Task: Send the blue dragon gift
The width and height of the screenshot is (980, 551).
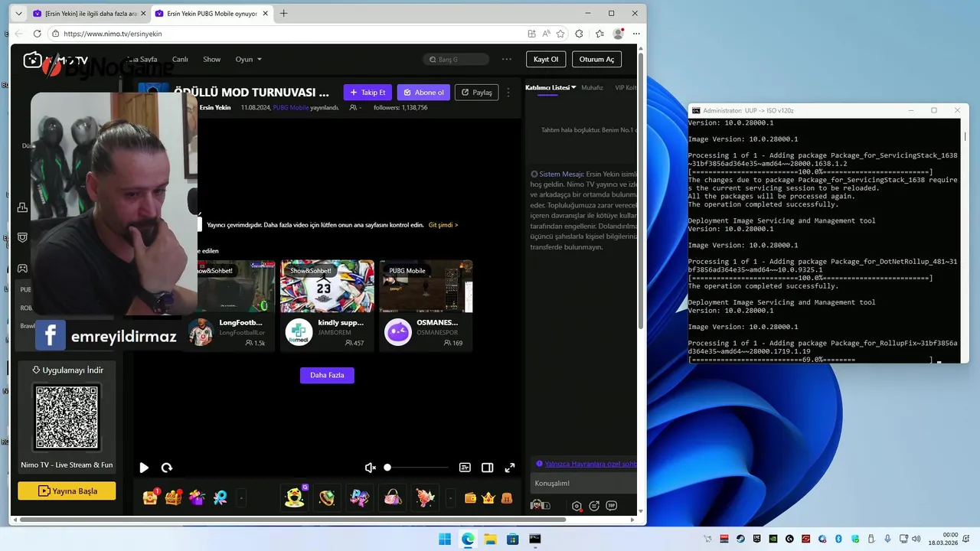Action: 360,497
